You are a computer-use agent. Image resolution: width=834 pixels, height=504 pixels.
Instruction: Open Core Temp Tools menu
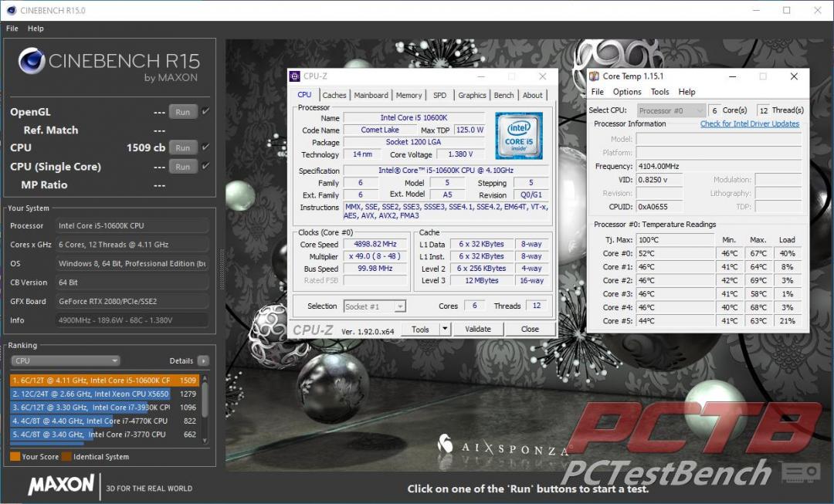659,91
